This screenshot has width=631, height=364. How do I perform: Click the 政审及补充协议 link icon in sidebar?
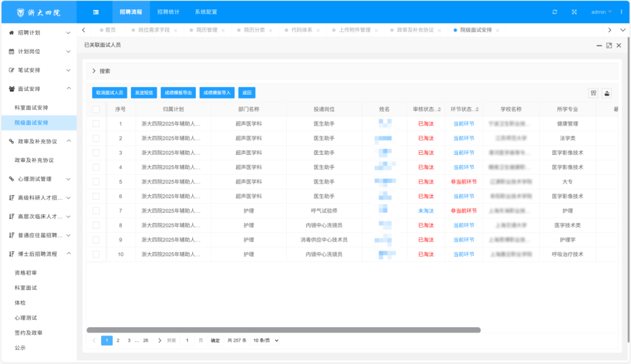[x=11, y=141]
